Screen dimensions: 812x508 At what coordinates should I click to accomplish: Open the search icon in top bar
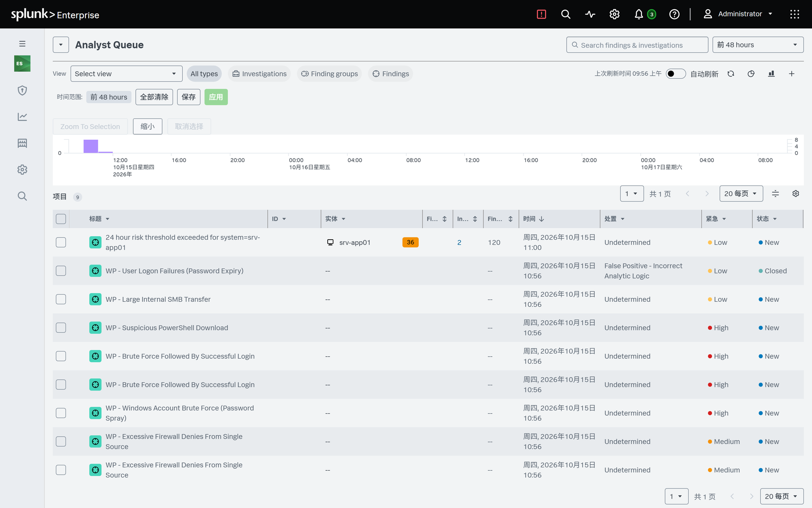point(565,14)
